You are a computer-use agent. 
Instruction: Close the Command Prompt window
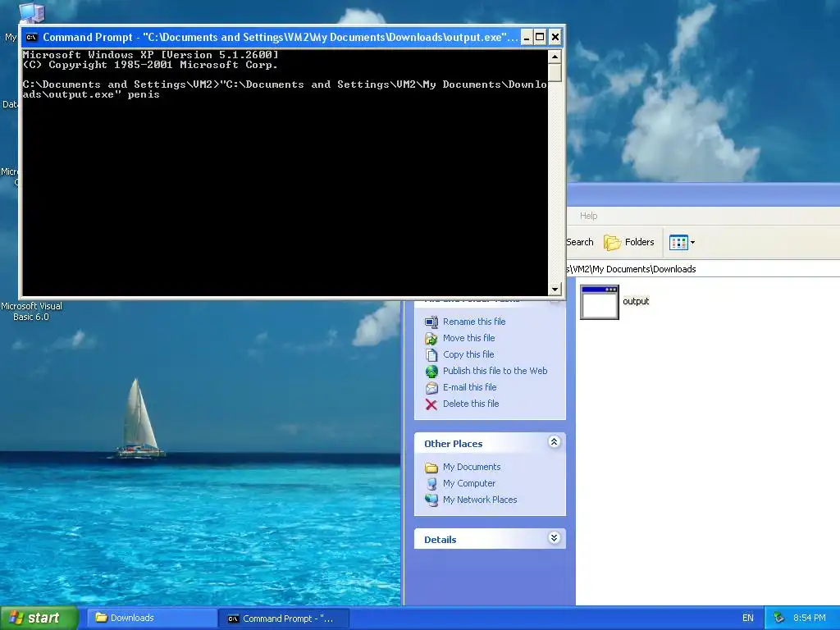pos(555,37)
